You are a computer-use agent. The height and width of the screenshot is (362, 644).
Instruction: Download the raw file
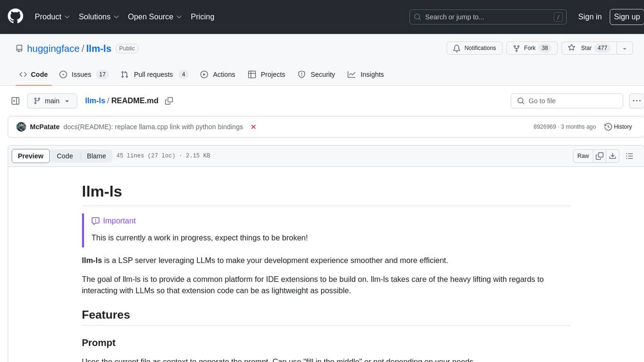pyautogui.click(x=613, y=156)
